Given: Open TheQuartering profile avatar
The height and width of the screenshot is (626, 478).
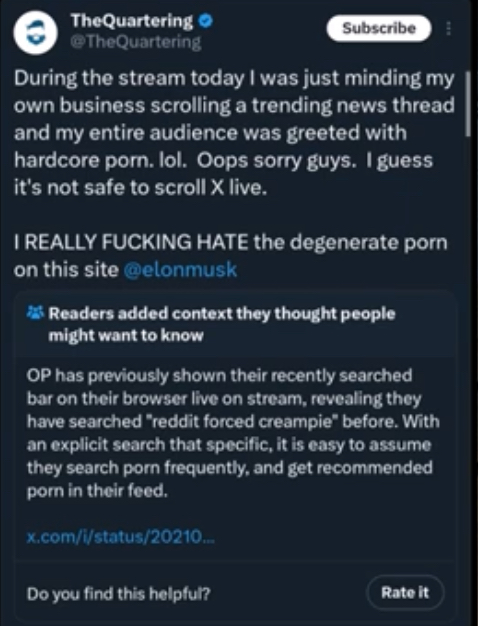Looking at the screenshot, I should click(x=36, y=33).
